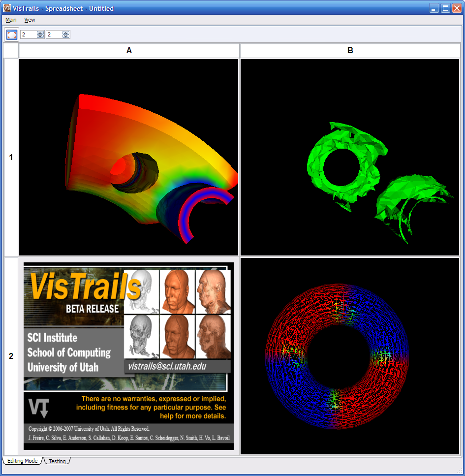Image resolution: width=465 pixels, height=476 pixels.
Task: Focus the first count number field
Action: pos(29,34)
